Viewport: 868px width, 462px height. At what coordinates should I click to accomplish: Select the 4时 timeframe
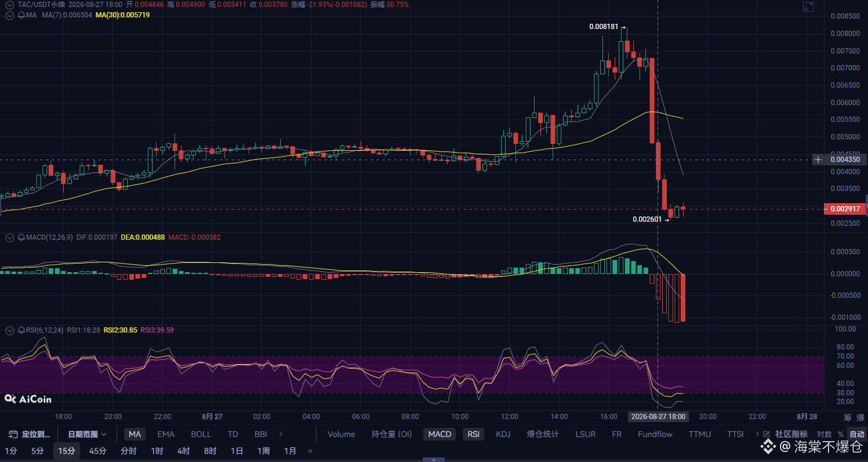click(183, 451)
